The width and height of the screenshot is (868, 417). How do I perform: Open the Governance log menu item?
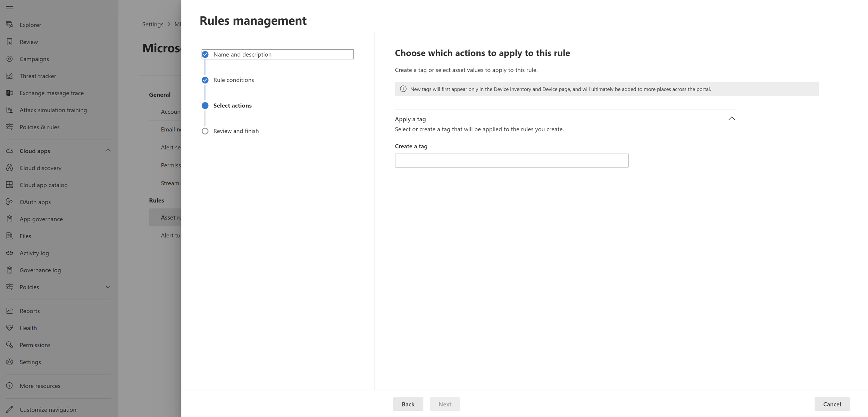(40, 270)
